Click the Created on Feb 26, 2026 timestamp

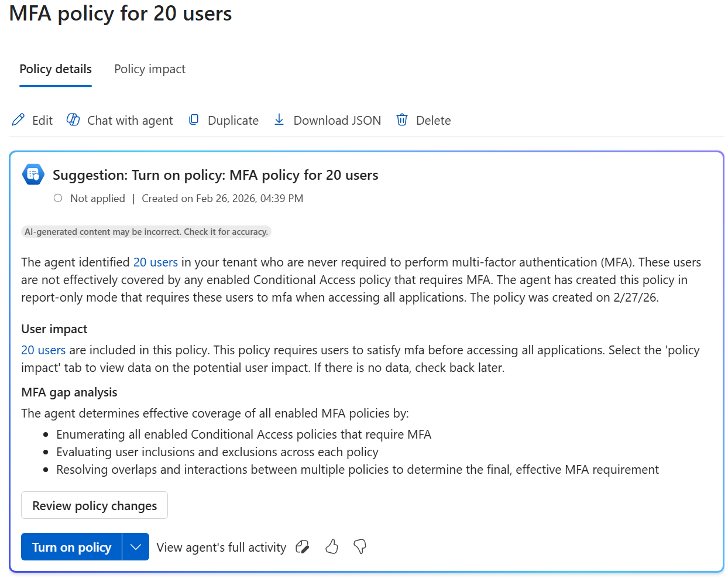click(x=222, y=199)
